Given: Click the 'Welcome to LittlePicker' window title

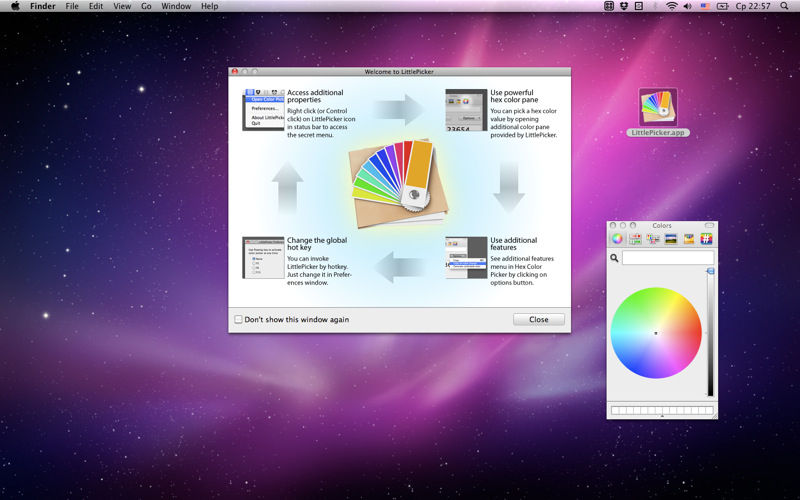Looking at the screenshot, I should [x=399, y=72].
